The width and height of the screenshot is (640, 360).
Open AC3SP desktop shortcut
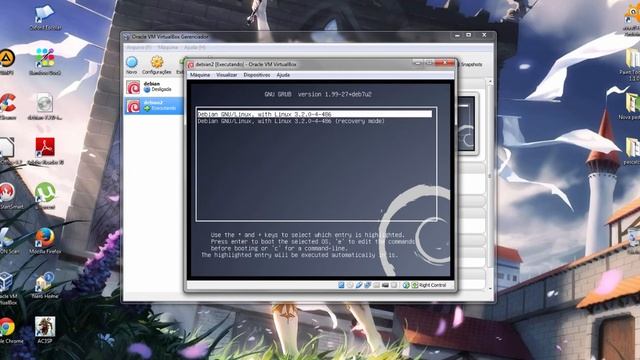[x=45, y=330]
